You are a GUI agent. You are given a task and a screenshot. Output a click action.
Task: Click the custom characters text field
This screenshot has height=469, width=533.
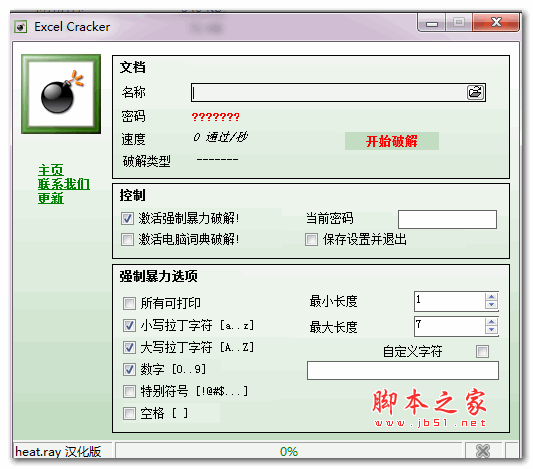click(x=403, y=370)
